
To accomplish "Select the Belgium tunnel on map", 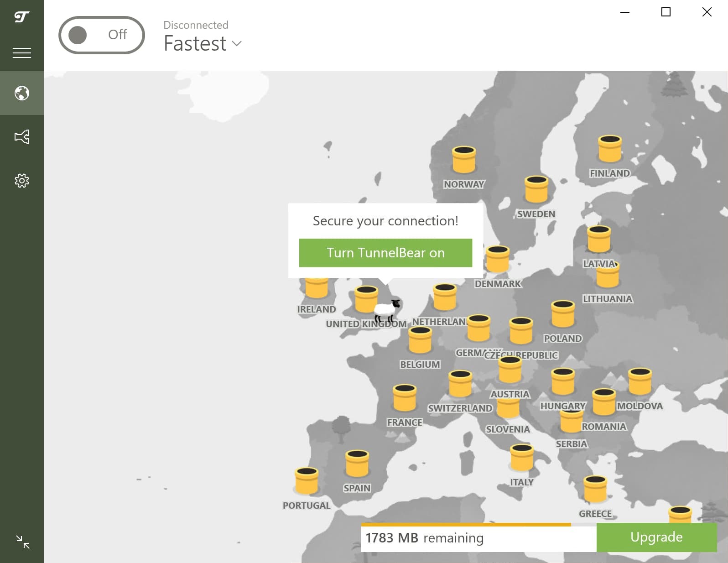I will pyautogui.click(x=420, y=340).
